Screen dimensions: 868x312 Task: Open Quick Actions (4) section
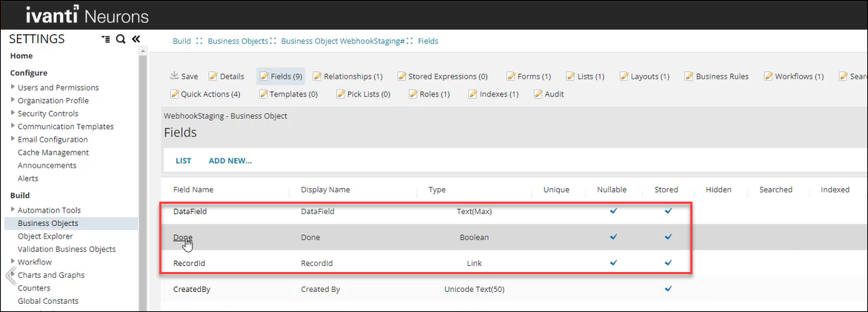click(x=205, y=94)
